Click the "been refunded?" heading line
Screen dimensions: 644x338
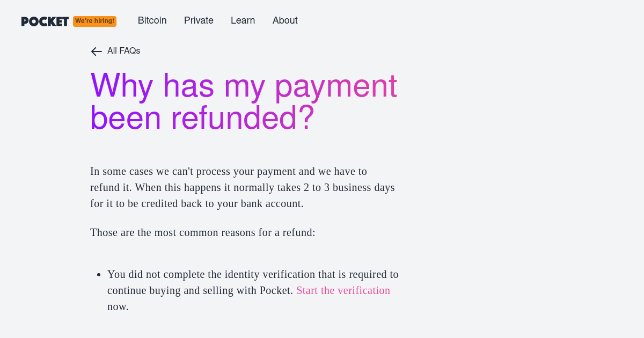(x=202, y=118)
